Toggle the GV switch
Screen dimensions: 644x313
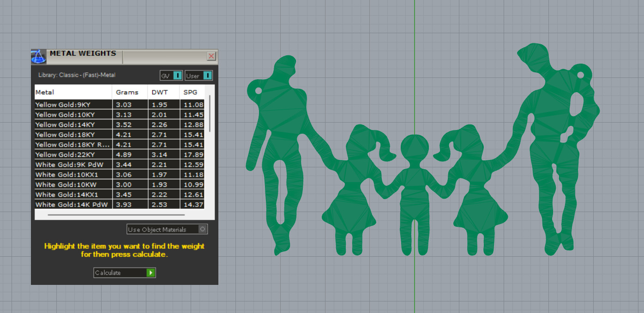[171, 76]
